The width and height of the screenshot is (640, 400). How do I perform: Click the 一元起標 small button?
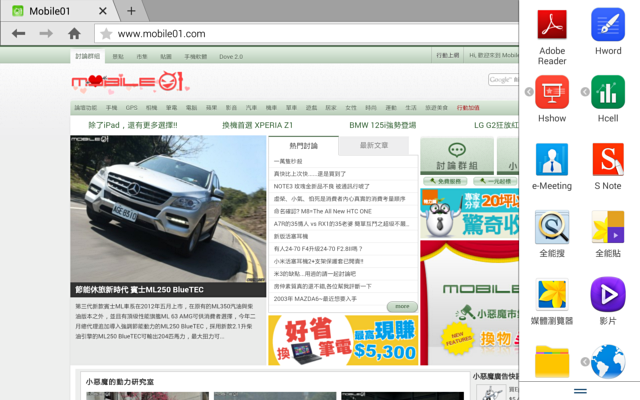click(x=495, y=181)
